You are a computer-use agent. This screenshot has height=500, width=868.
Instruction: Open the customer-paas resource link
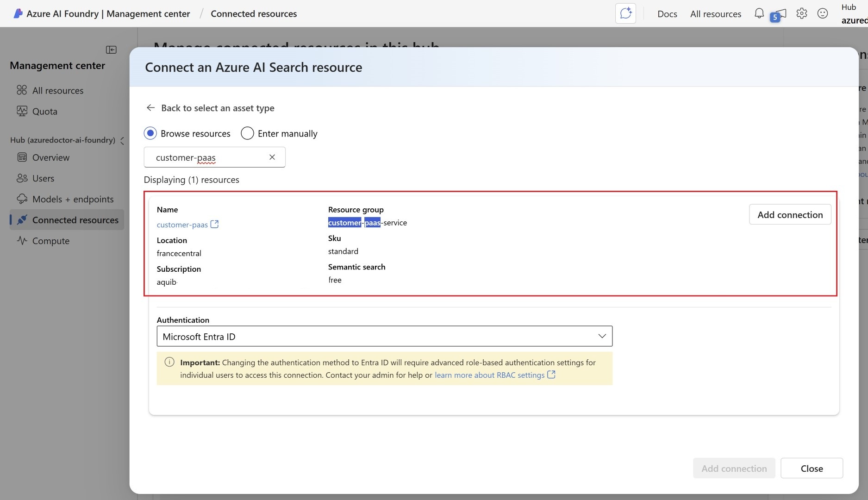[182, 225]
